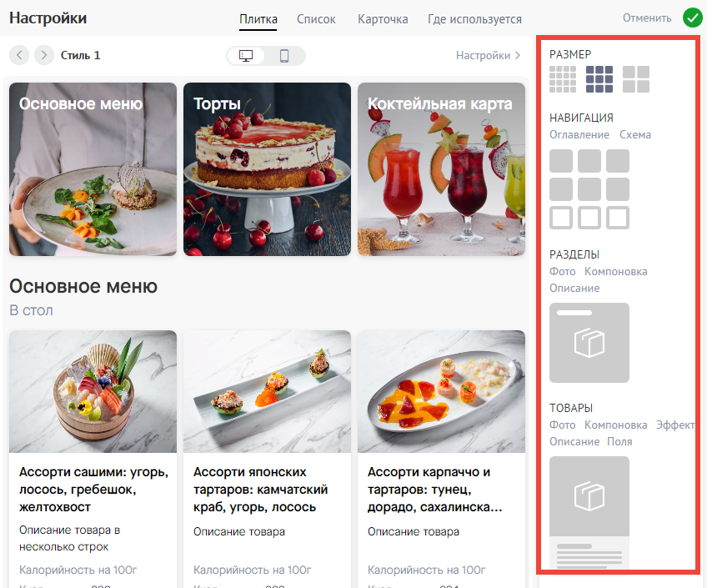Switch preview to desktop monitor view
The image size is (707, 588).
[246, 56]
